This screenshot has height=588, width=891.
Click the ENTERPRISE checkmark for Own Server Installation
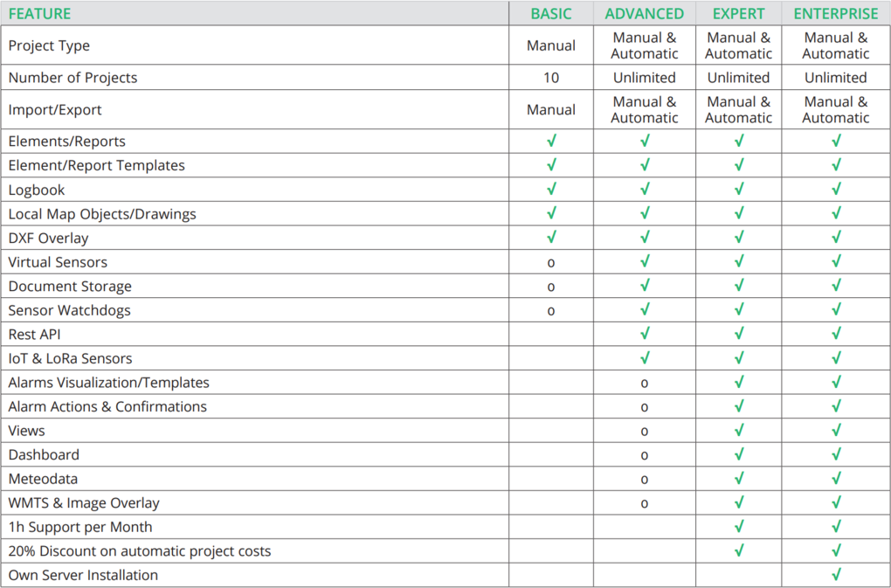(836, 574)
